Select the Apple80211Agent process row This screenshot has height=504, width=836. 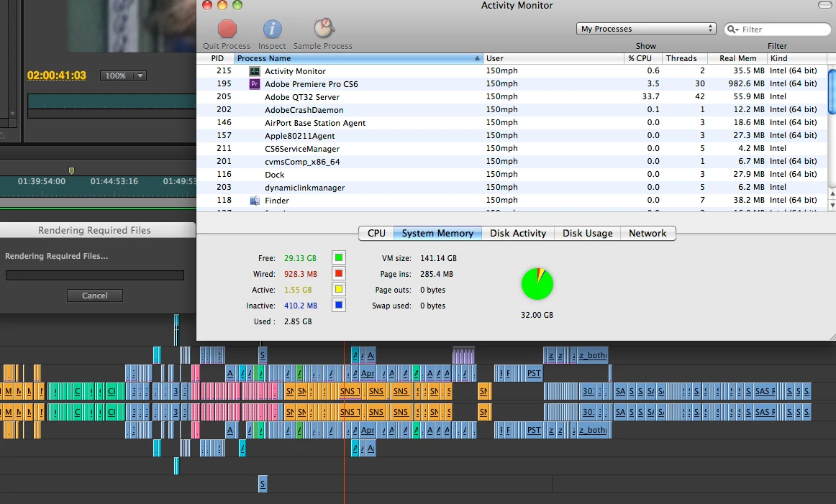click(512, 135)
